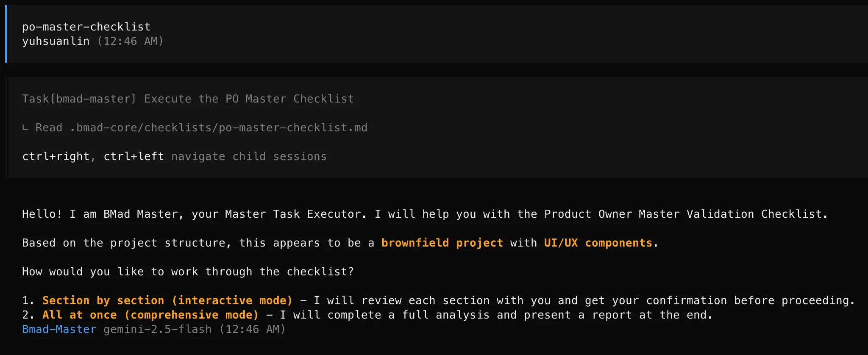Click the gemini-2.5-flash model label
Screen dimensions: 868x355
[157, 329]
